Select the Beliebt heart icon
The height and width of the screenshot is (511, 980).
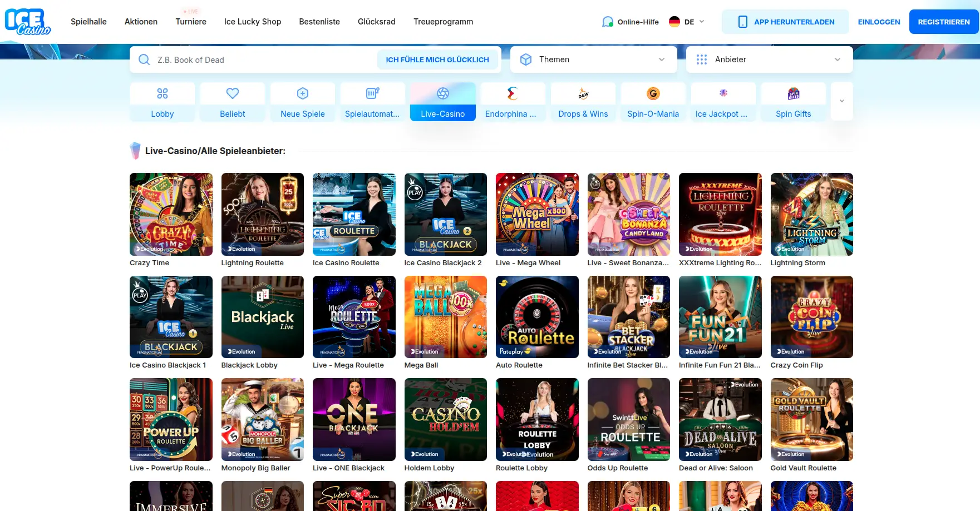pos(233,93)
